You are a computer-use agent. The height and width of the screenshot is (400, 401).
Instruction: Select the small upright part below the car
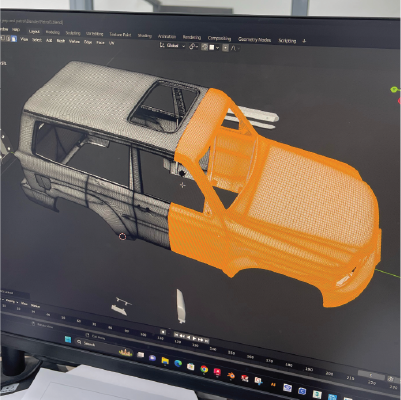pyautogui.click(x=181, y=306)
